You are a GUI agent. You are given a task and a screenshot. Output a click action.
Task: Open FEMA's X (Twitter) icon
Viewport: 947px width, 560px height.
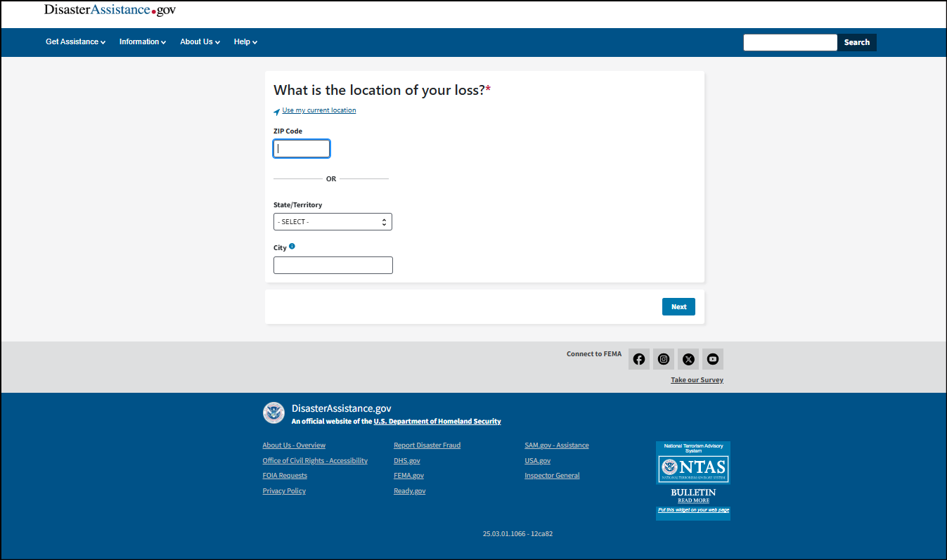[x=688, y=359]
